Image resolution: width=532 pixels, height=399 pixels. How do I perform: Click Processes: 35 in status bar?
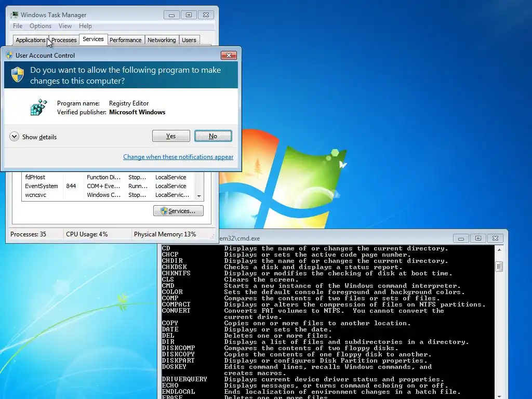[x=28, y=234]
